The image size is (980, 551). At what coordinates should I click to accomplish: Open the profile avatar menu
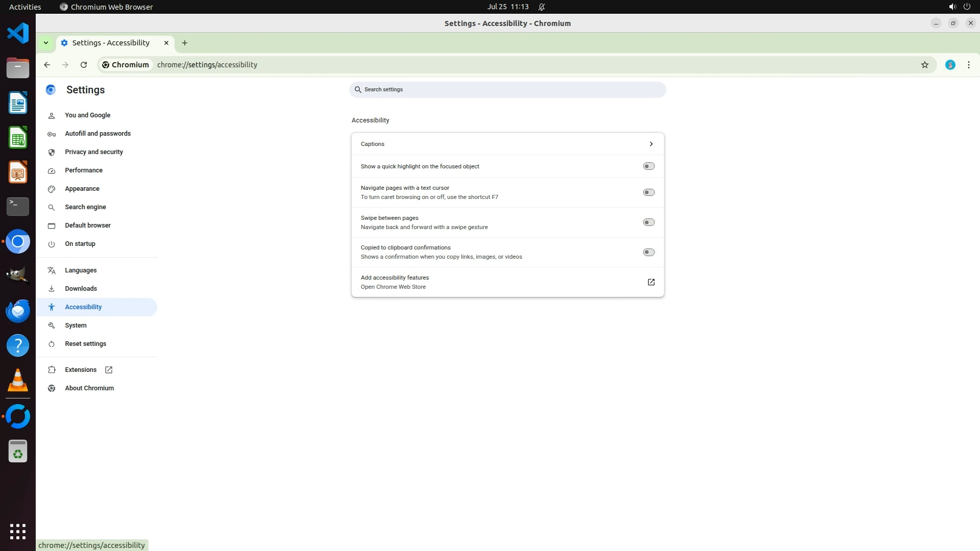tap(950, 65)
